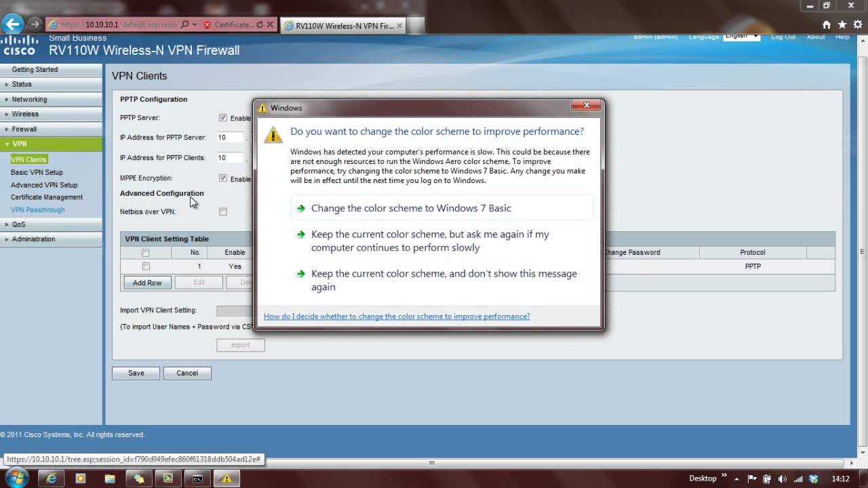Click the taskbar clock showing 14:12
The width and height of the screenshot is (868, 488).
[x=841, y=479]
